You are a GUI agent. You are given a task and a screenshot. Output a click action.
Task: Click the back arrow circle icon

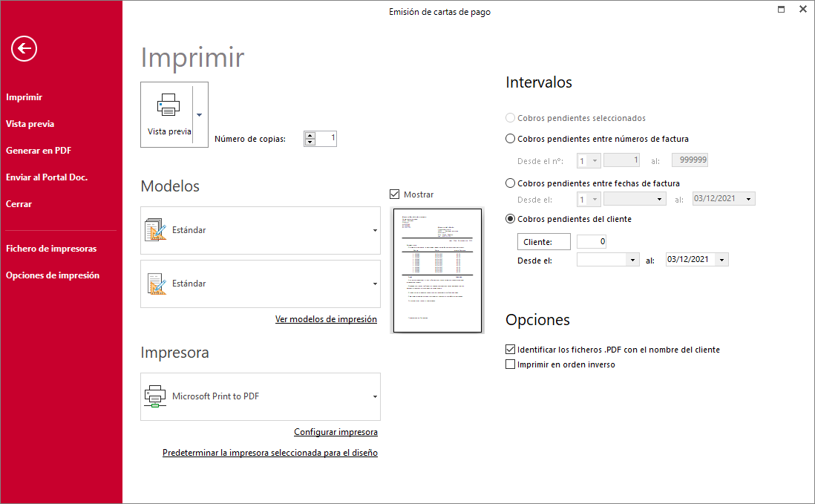(24, 49)
